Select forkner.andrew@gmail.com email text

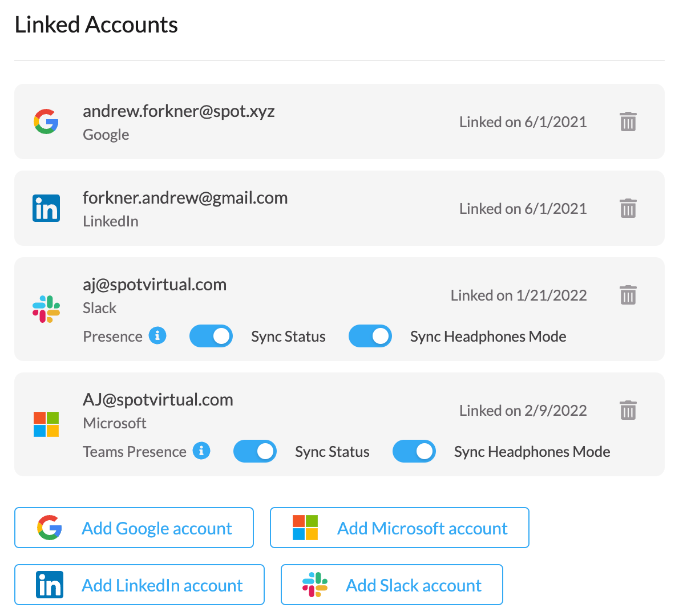pos(185,198)
